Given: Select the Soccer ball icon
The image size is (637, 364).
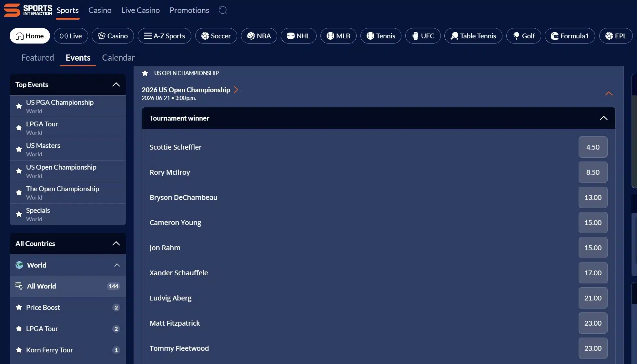Looking at the screenshot, I should click(205, 36).
